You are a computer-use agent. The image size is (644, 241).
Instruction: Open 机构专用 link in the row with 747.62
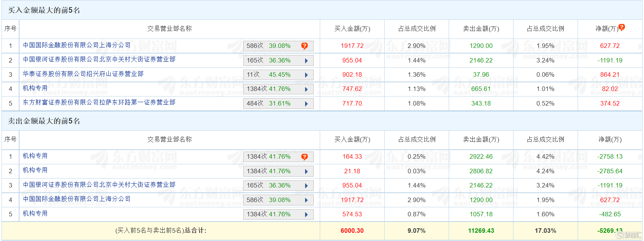tap(35, 88)
